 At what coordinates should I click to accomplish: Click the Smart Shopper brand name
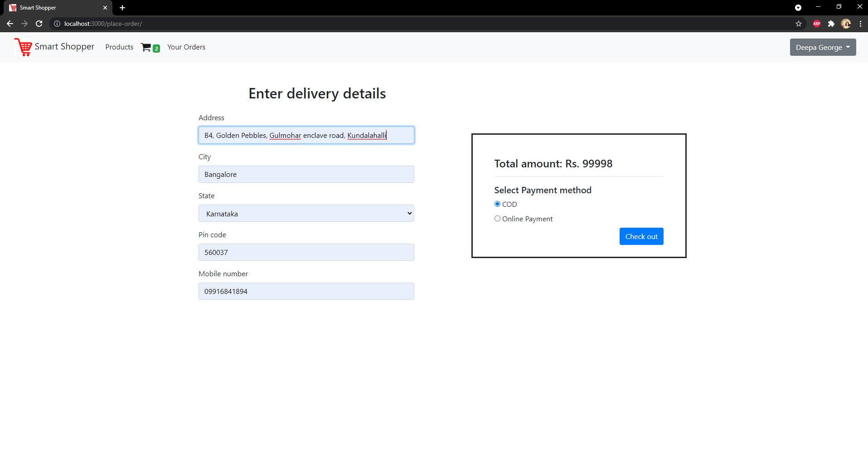tap(64, 47)
